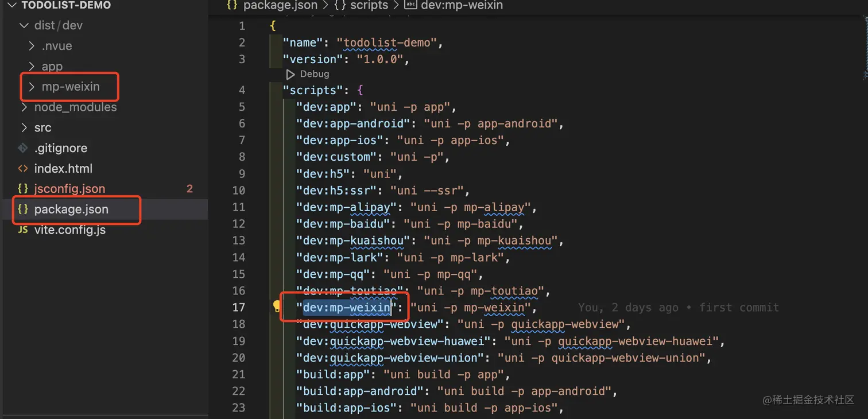Click the package.json braces icon
Screen dimensions: 868x419
pos(23,209)
